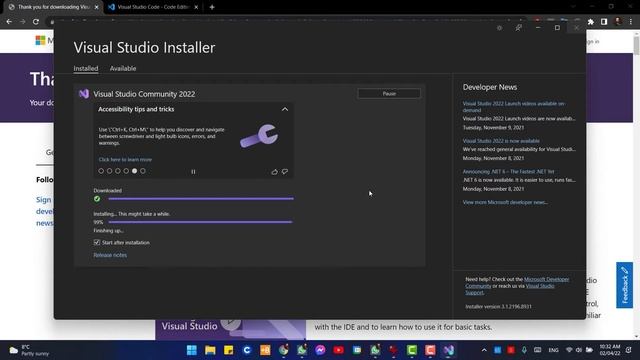Image resolution: width=640 pixels, height=360 pixels.
Task: Pause the Visual Studio installation
Action: (389, 93)
